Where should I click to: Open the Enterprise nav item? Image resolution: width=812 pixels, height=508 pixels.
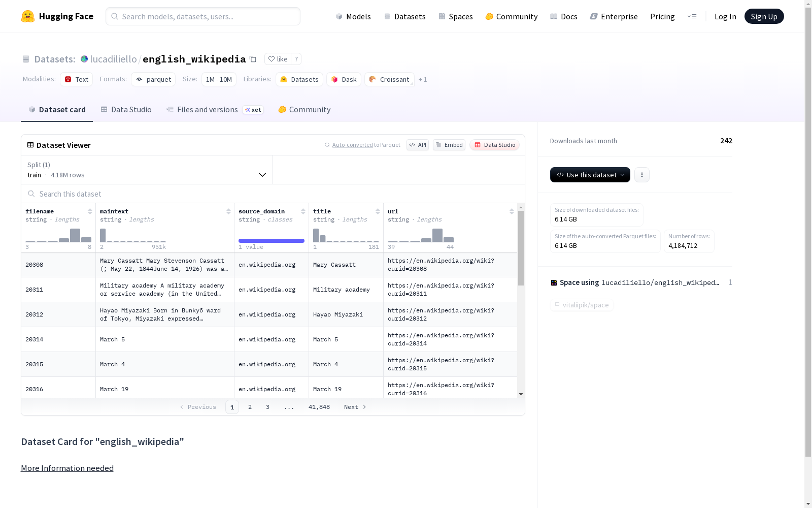point(614,16)
